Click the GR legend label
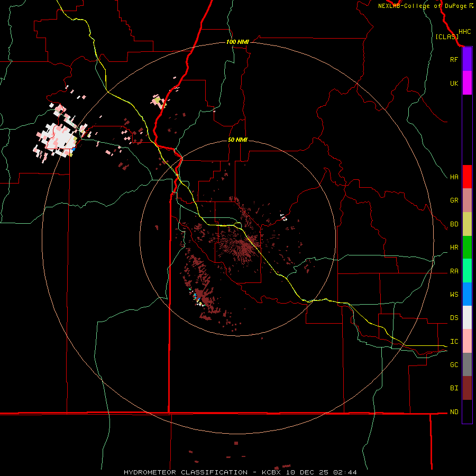This screenshot has width=476, height=476. (454, 200)
